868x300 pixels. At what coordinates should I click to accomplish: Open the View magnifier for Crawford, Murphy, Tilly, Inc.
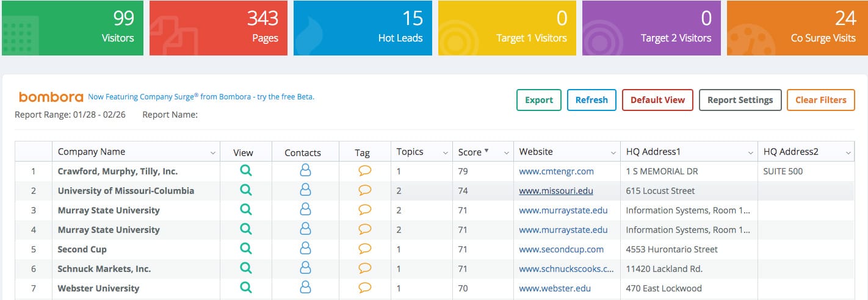(x=245, y=171)
